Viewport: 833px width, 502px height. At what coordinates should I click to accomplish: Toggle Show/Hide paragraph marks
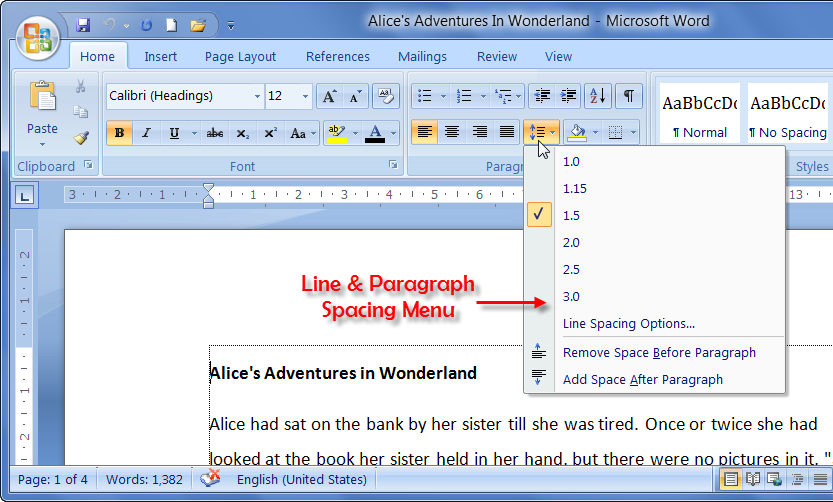[x=628, y=96]
